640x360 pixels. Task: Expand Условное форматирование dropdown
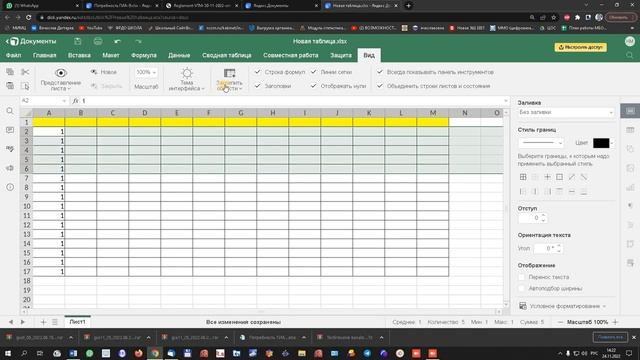[x=562, y=306]
